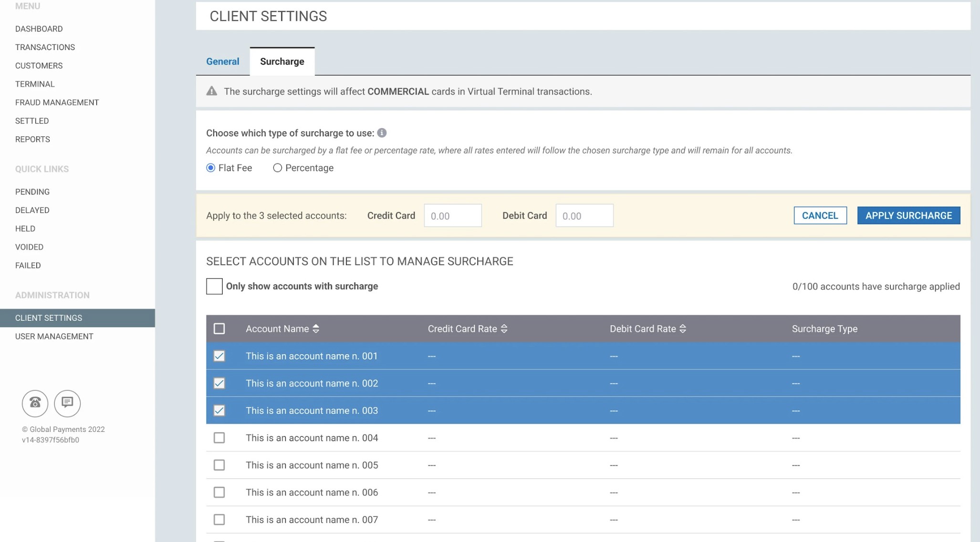
Task: Toggle the select-all header checkbox
Action: point(219,329)
